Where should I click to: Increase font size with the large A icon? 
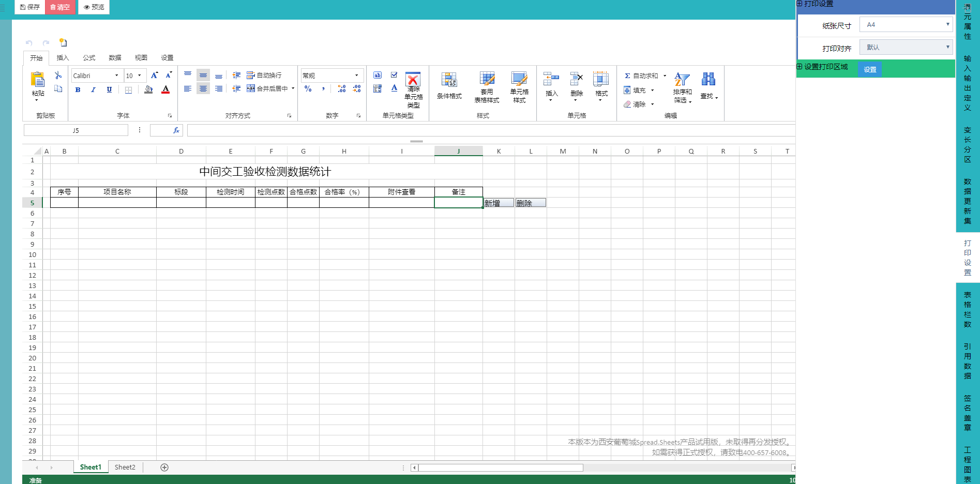click(x=155, y=75)
